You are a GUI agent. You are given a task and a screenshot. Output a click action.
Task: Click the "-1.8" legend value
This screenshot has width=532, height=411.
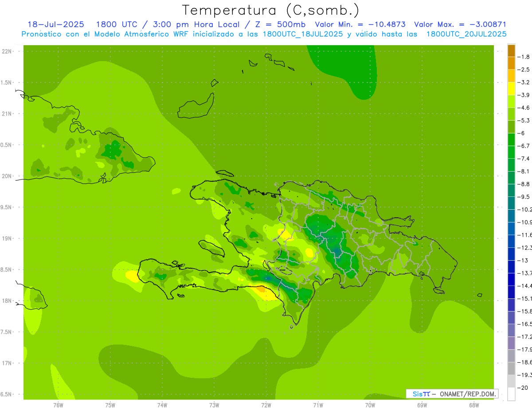click(x=524, y=57)
